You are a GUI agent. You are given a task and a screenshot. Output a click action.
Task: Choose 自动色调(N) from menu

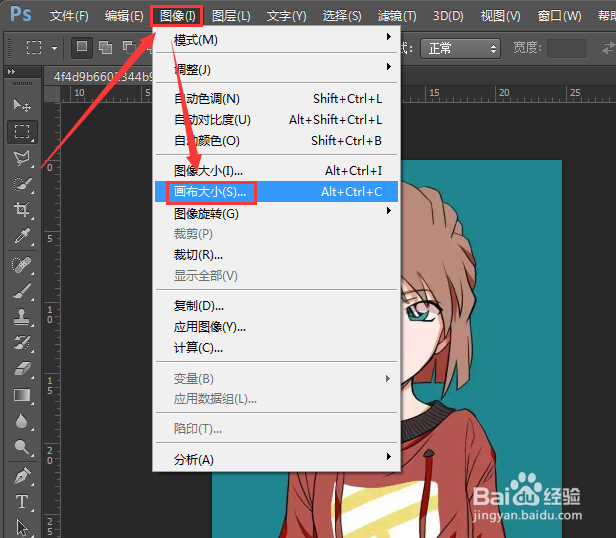click(x=277, y=99)
